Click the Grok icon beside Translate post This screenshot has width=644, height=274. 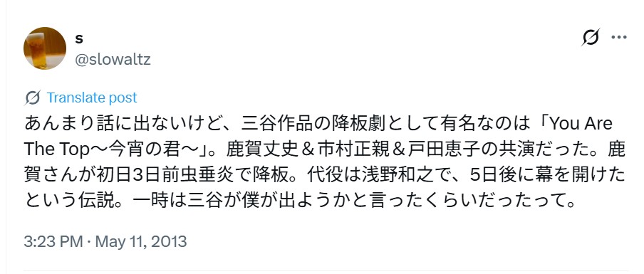tap(33, 98)
